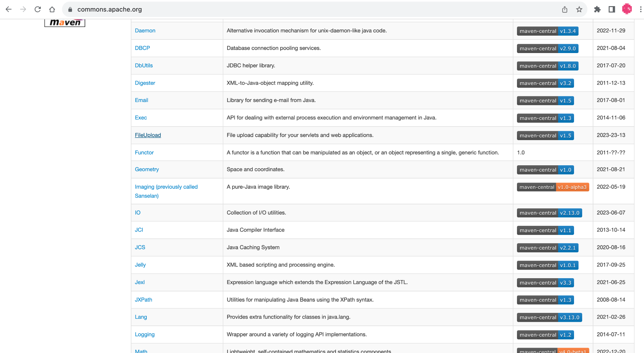Open the JXPath component link
The height and width of the screenshot is (353, 644).
143,300
